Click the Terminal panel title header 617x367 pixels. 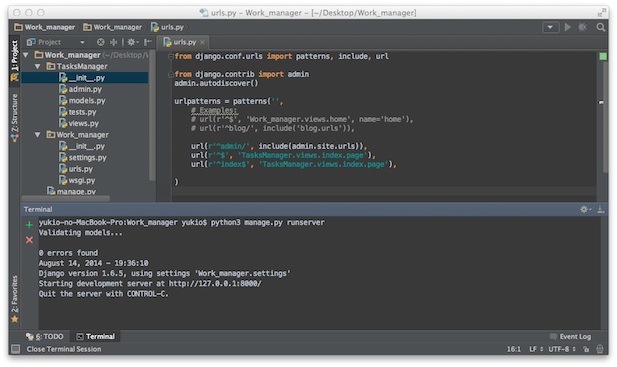[x=38, y=209]
